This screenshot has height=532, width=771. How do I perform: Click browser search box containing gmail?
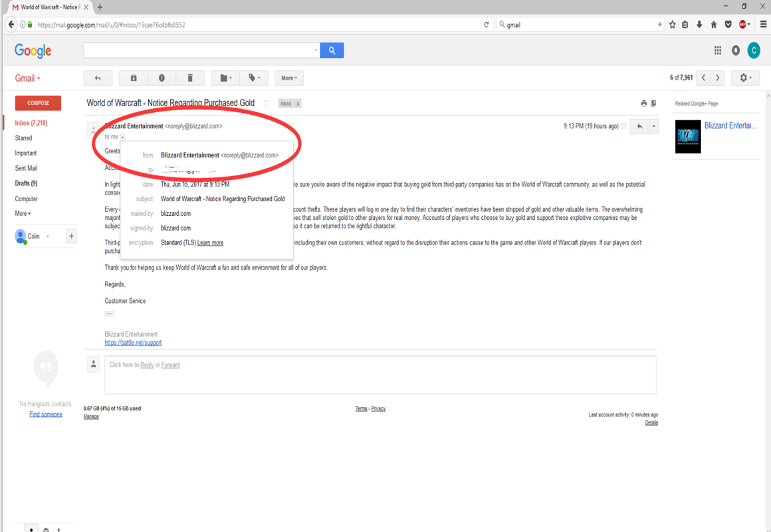coord(580,25)
